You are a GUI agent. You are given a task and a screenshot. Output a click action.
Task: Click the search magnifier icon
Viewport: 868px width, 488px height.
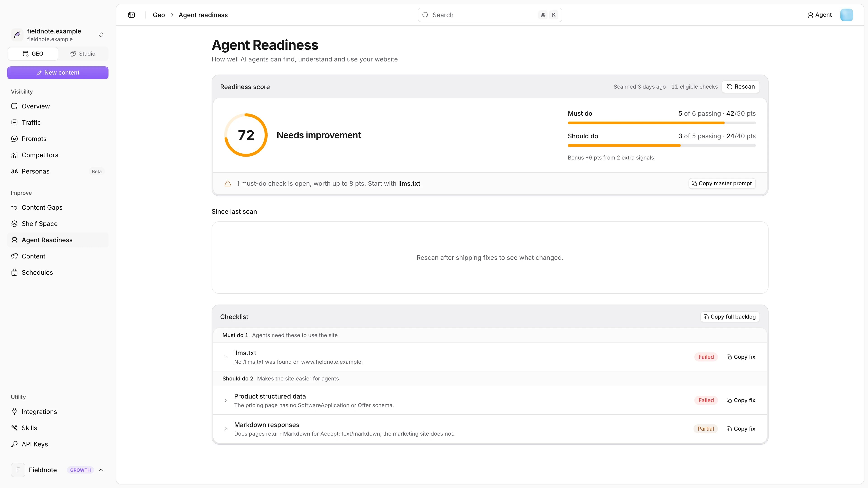pos(425,15)
